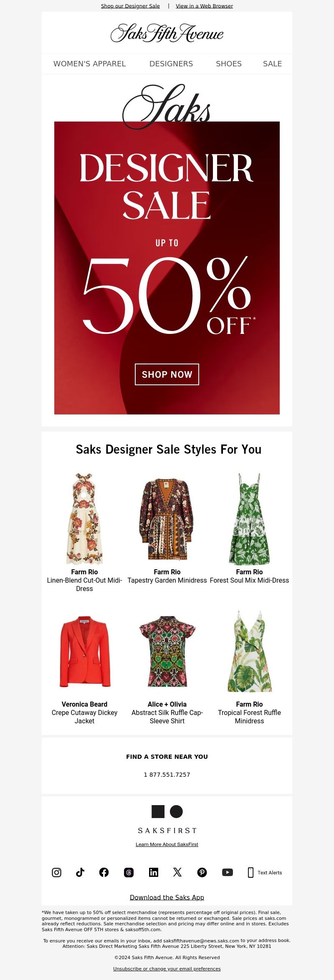
Task: Sign up via Text Alerts phone icon
Action: [x=250, y=872]
